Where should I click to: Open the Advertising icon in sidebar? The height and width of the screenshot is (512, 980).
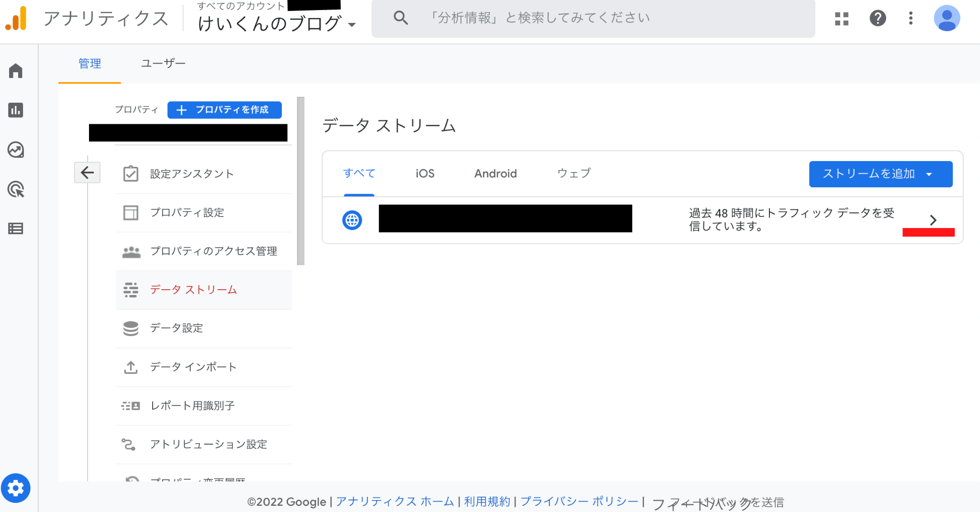point(16,189)
